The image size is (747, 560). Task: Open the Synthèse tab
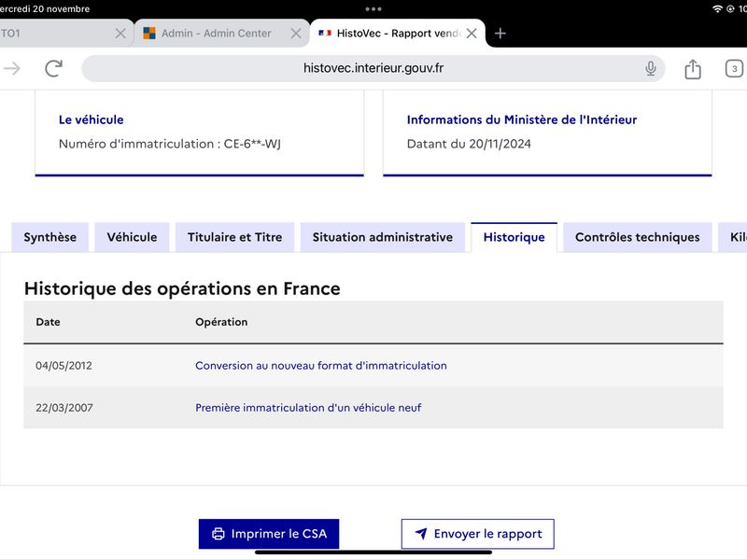click(50, 237)
